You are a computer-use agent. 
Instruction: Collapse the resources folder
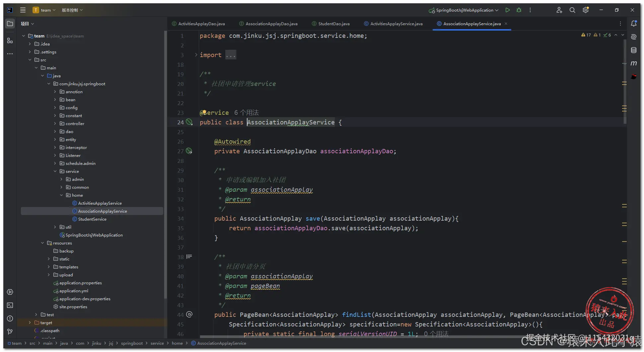pyautogui.click(x=42, y=243)
